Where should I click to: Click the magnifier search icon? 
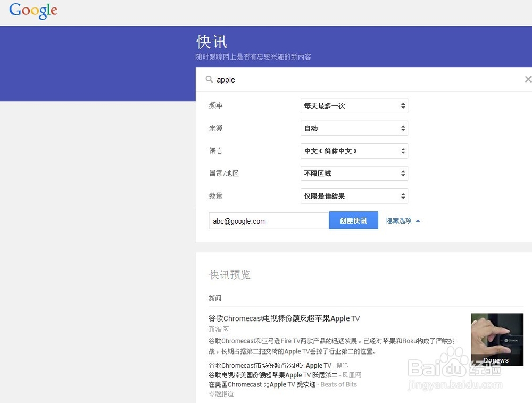[209, 79]
